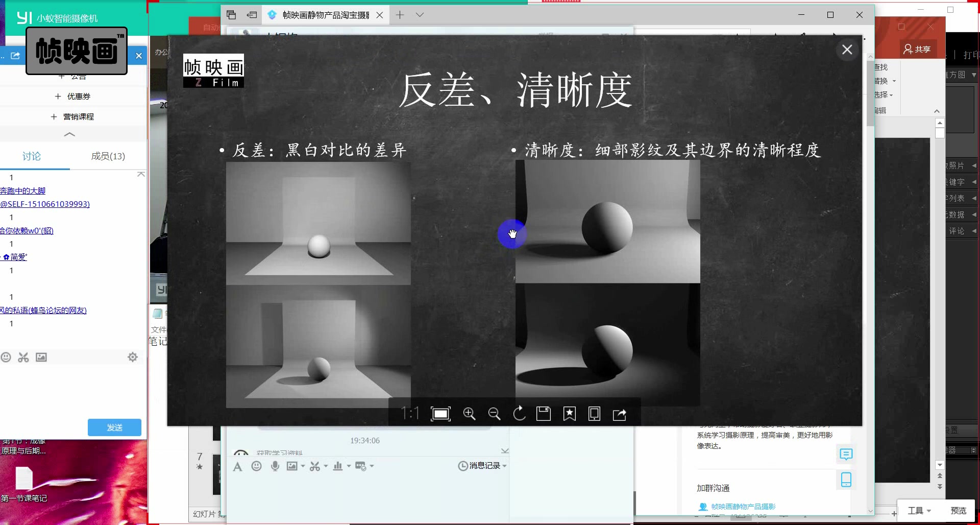Click the chat bubble icon on the right sidebar
Image resolution: width=980 pixels, height=525 pixels.
[846, 454]
